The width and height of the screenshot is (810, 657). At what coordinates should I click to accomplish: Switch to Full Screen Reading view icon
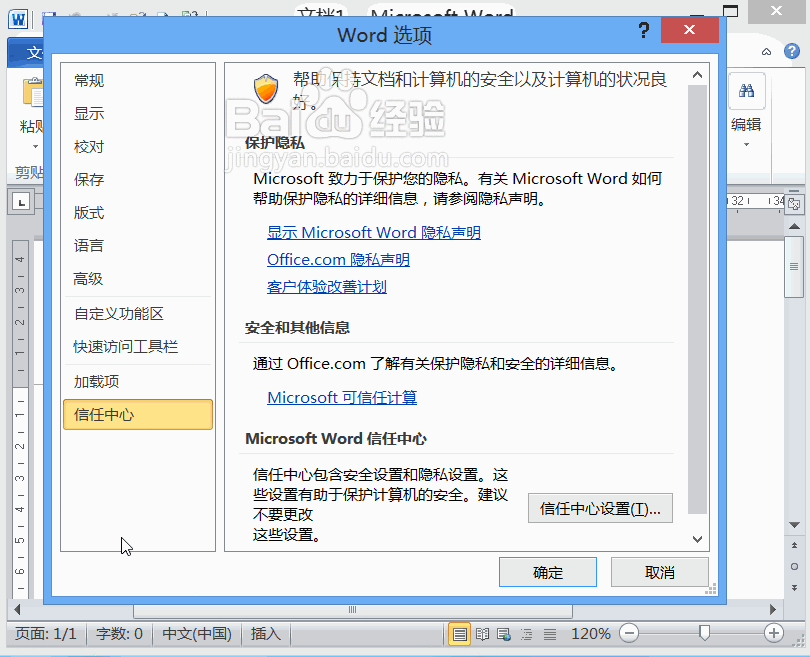pyautogui.click(x=482, y=634)
